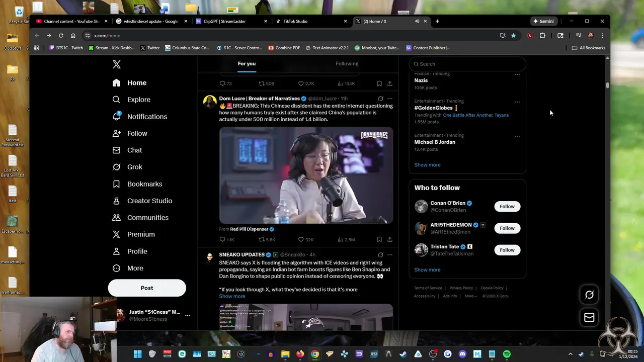Switch to the For you tab

(x=247, y=64)
